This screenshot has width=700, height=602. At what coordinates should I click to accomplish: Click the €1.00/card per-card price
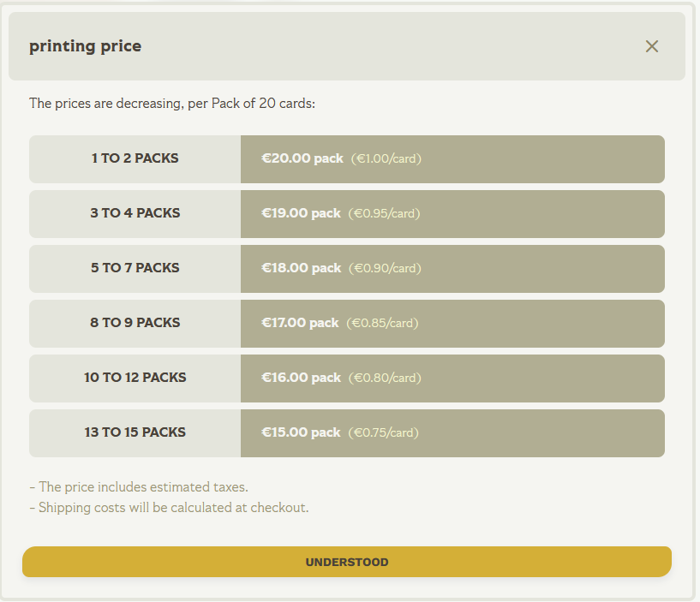tap(386, 158)
